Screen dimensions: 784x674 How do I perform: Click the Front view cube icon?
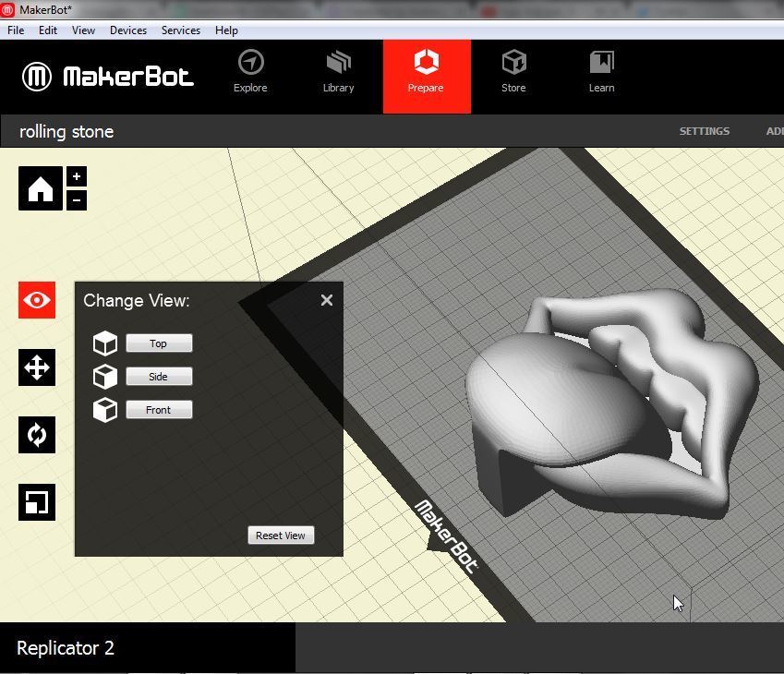tap(105, 410)
